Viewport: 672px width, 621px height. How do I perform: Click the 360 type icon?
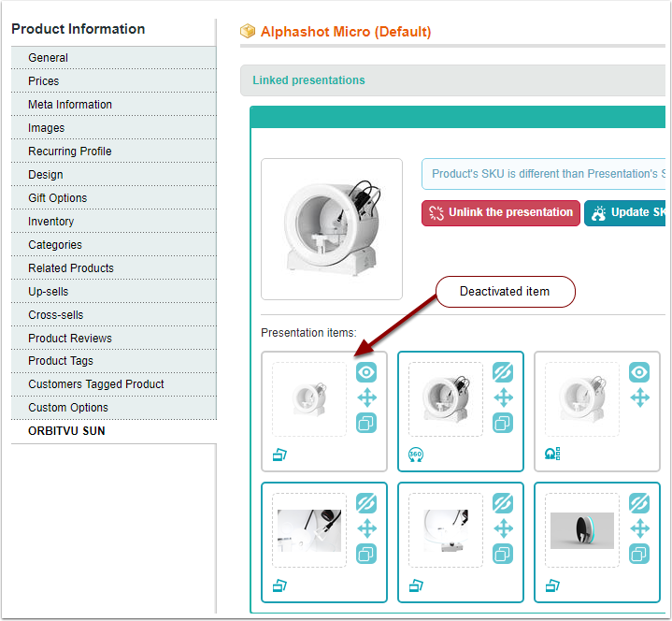click(x=416, y=455)
